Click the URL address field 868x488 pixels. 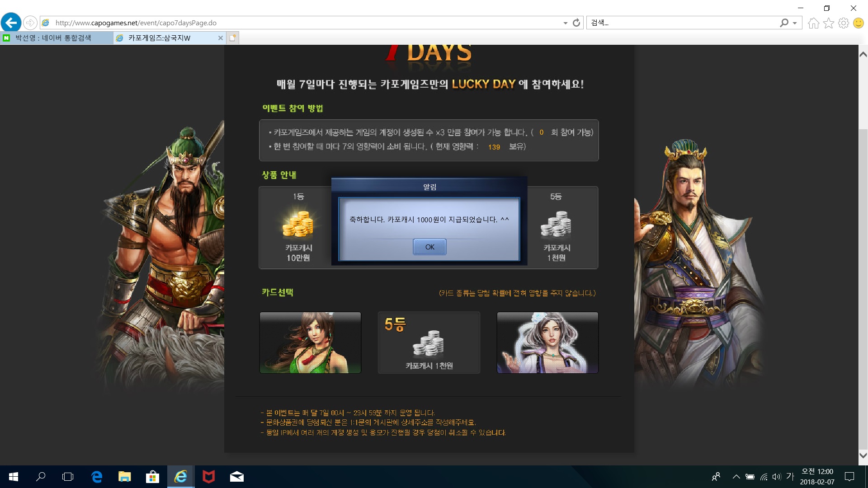301,23
